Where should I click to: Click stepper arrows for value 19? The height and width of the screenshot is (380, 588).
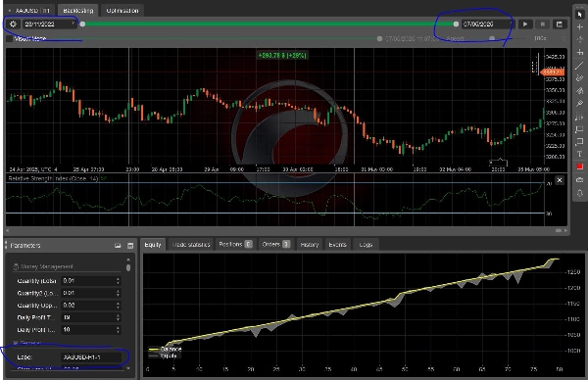tap(119, 317)
